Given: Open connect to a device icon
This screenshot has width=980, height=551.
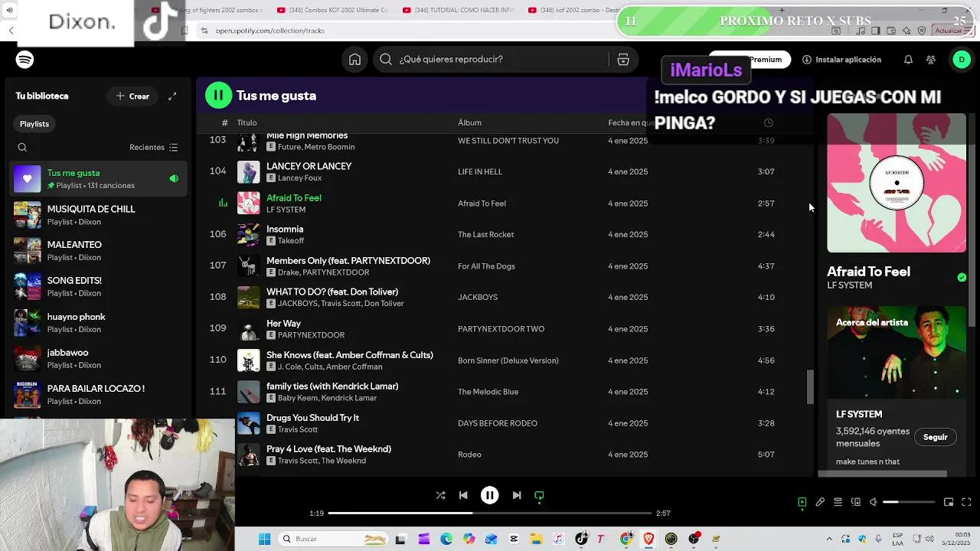Looking at the screenshot, I should (x=856, y=502).
